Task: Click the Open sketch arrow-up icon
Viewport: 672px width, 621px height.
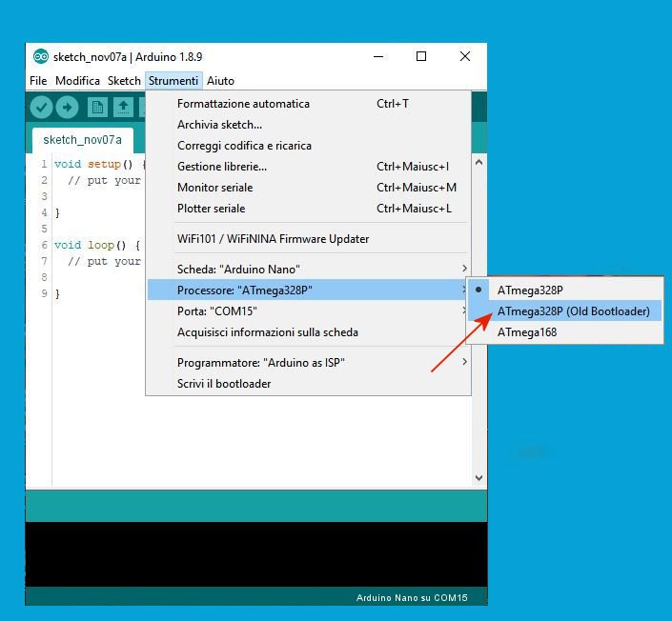Action: pos(122,108)
